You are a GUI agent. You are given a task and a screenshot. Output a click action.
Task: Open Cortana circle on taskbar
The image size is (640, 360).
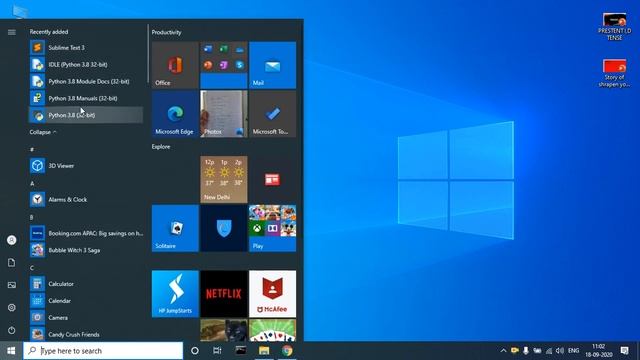click(x=195, y=351)
